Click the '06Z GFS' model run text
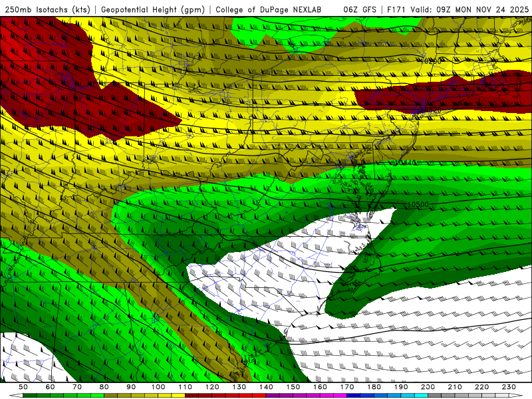The height and width of the screenshot is (399, 532). 360,9
